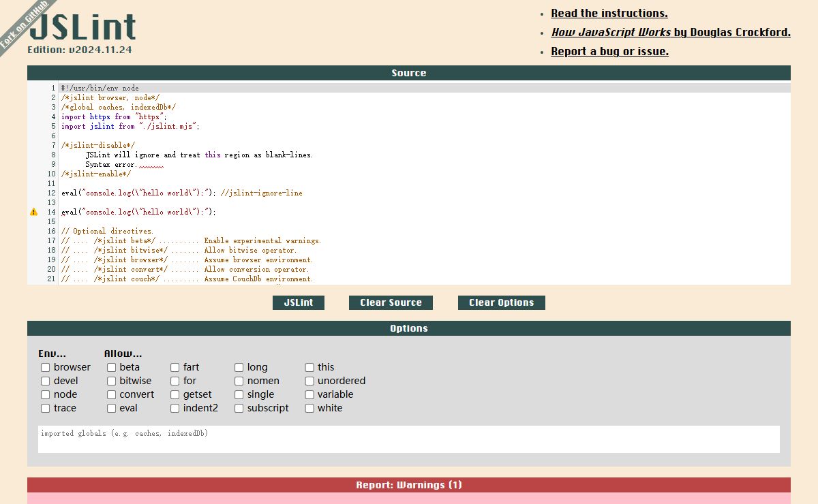This screenshot has height=504, width=818.
Task: Click the Options section header
Action: 409,328
